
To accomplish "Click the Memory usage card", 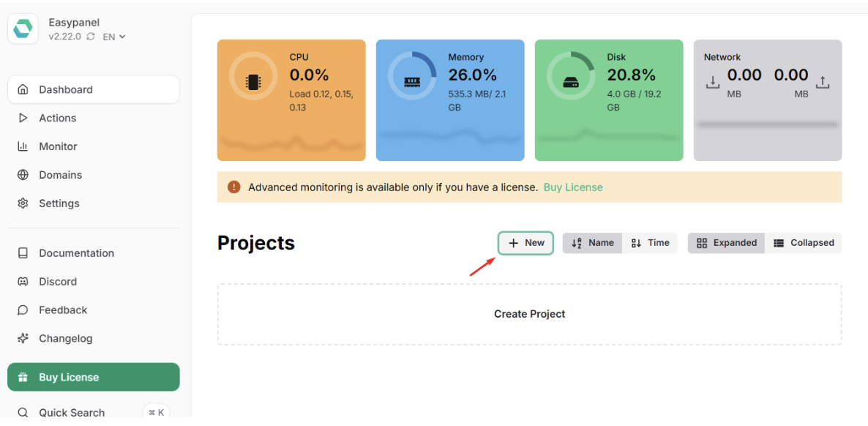I will click(450, 100).
